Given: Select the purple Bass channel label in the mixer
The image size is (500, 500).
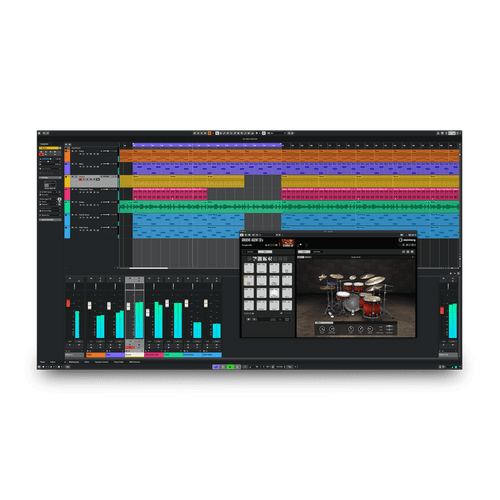Looking at the screenshot, I should click(115, 355).
